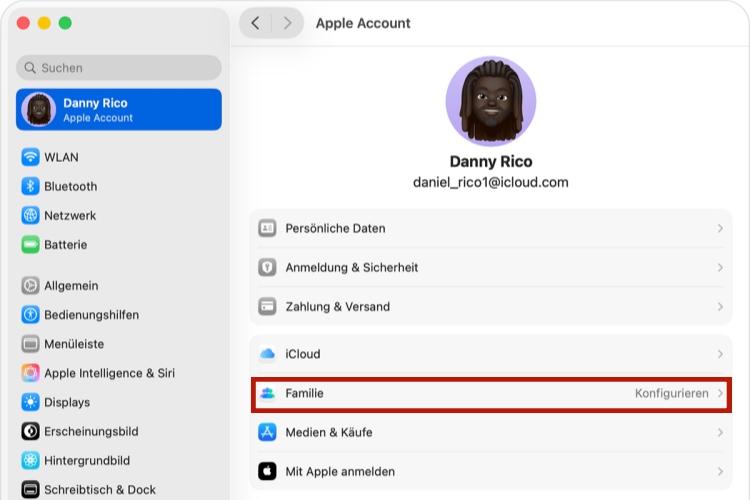Click the magnifying glass search icon
The image size is (750, 500).
point(30,68)
